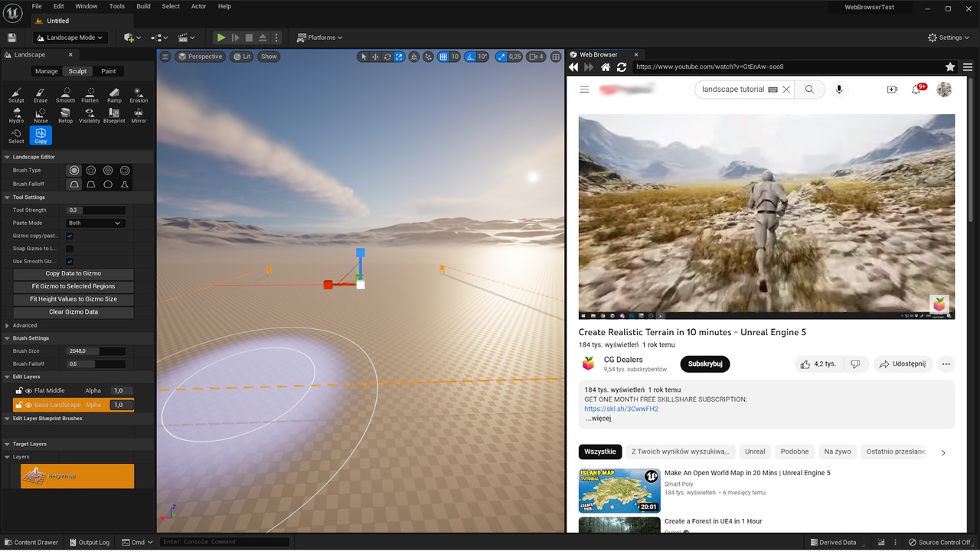Toggle visibility of Base Landscape layer
Image resolution: width=980 pixels, height=551 pixels.
[28, 405]
